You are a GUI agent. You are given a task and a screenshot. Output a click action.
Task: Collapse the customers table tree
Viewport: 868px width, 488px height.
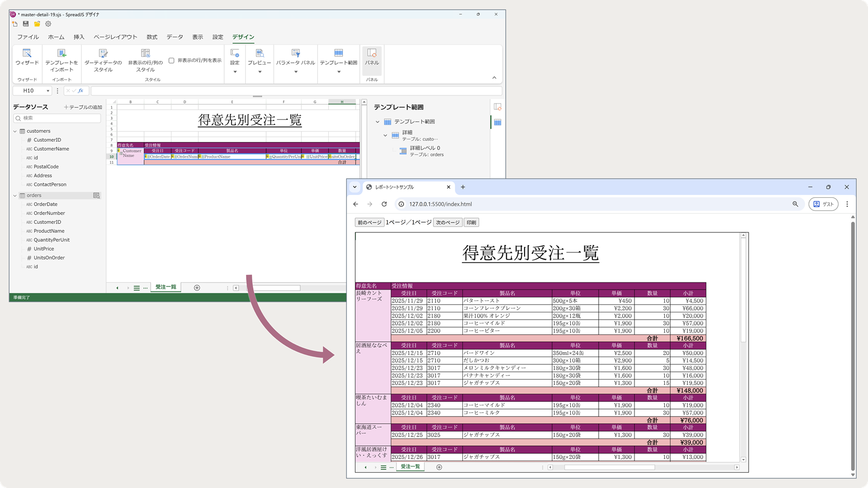15,131
